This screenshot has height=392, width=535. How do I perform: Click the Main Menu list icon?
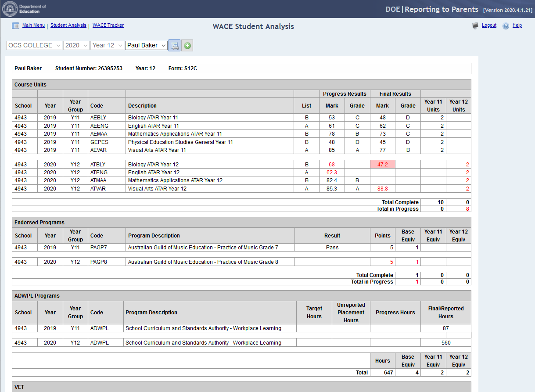coord(15,26)
